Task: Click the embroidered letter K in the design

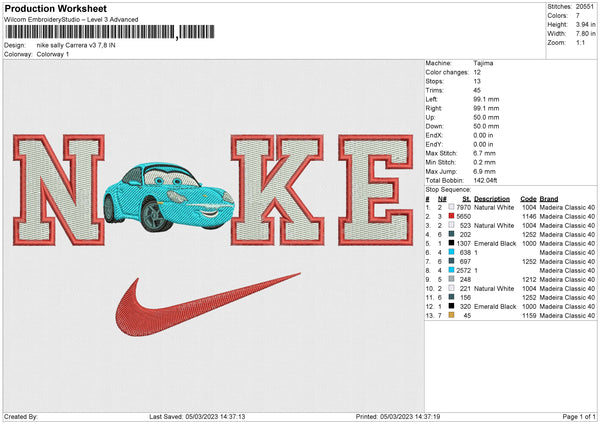Action: 278,190
